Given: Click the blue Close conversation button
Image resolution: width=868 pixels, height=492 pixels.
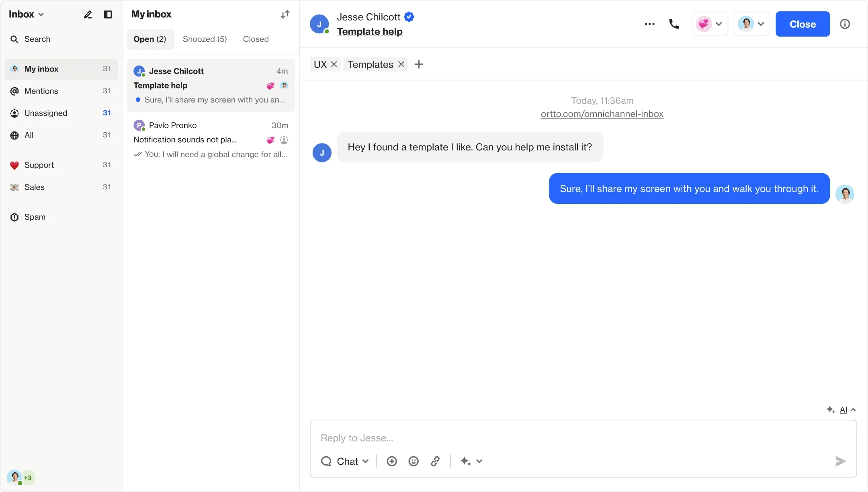Looking at the screenshot, I should [802, 24].
